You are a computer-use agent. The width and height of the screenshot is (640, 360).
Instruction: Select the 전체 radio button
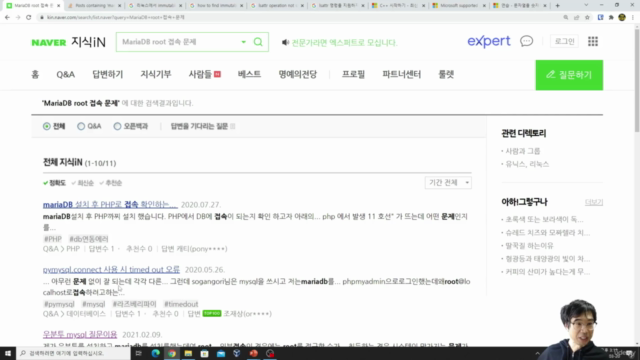(47, 126)
